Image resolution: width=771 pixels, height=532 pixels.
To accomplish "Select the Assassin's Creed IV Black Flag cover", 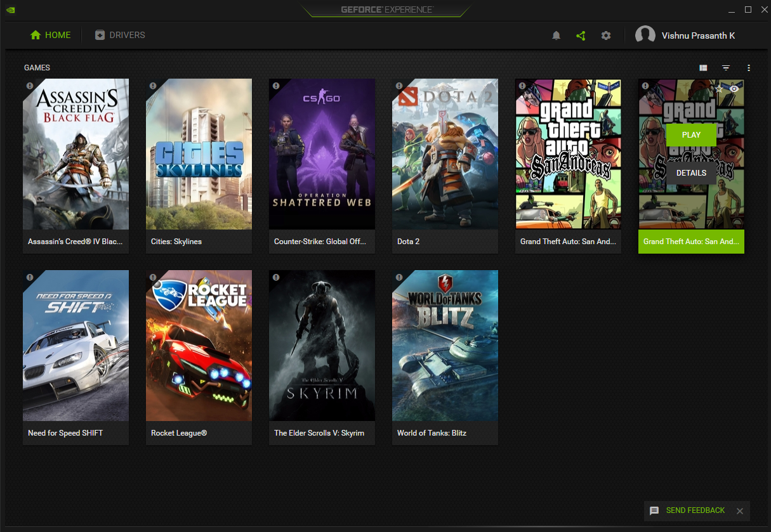I will coord(76,154).
